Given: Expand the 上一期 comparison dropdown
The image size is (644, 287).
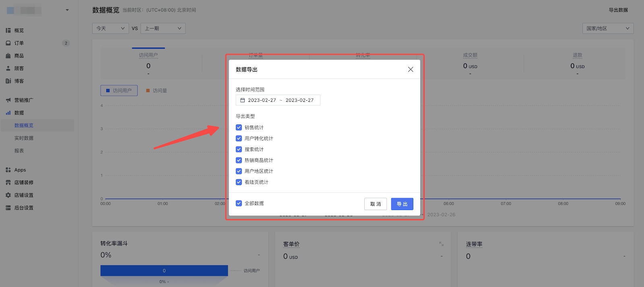Looking at the screenshot, I should (x=163, y=29).
